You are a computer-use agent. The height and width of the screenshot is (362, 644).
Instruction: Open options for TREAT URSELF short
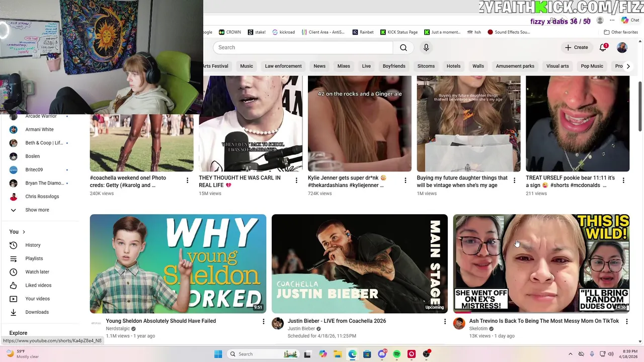(x=623, y=180)
